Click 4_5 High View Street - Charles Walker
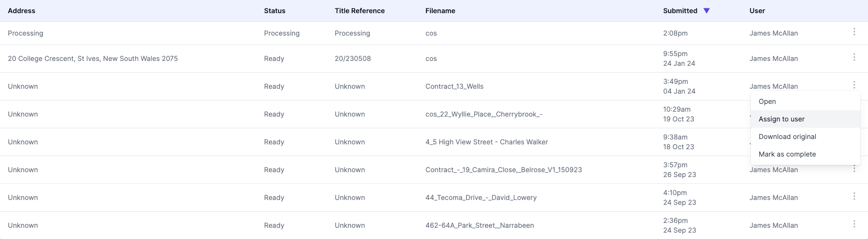Screen dimensions: 868x239 pos(486,142)
